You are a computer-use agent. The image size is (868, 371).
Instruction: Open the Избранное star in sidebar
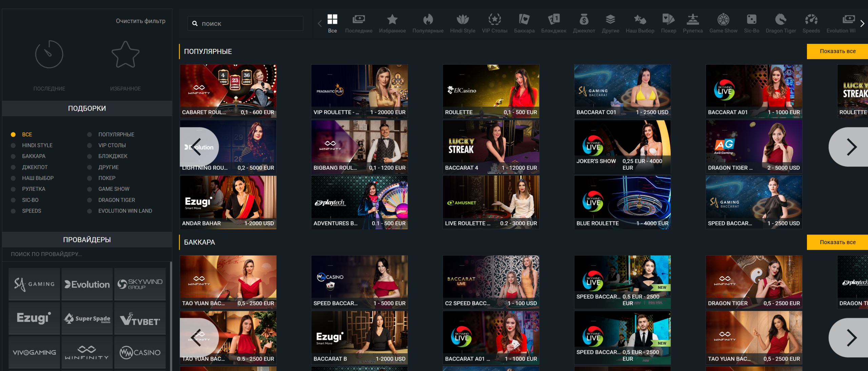point(125,54)
